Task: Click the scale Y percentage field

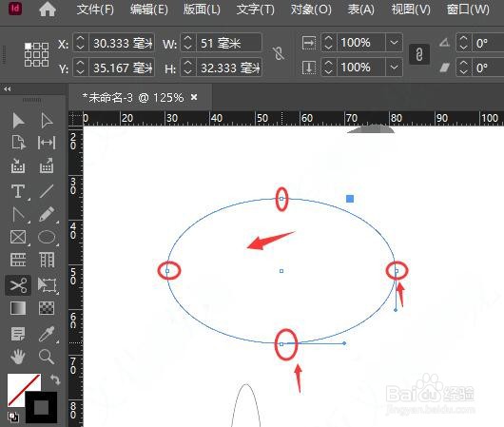Action: (361, 68)
